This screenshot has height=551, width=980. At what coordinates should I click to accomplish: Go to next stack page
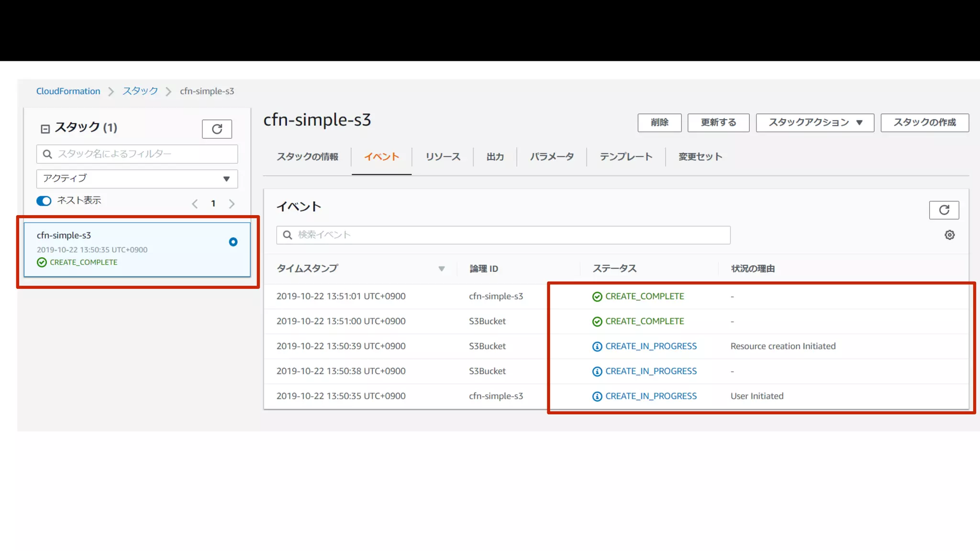232,204
